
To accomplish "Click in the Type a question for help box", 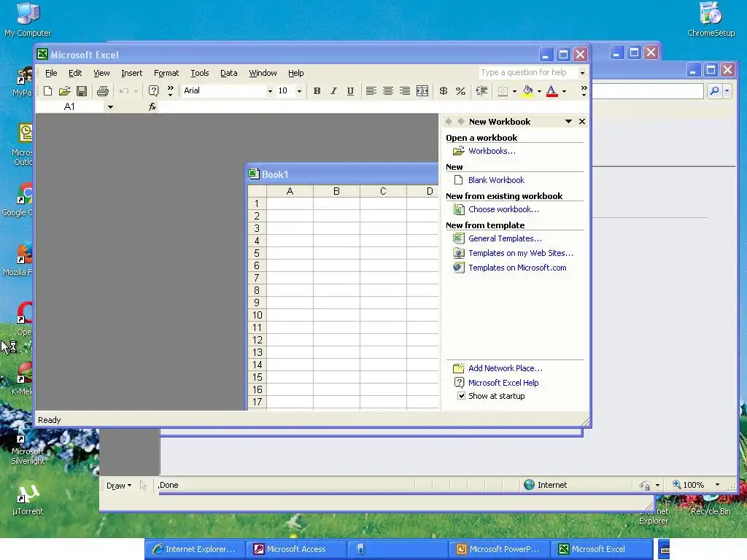I will (x=528, y=72).
